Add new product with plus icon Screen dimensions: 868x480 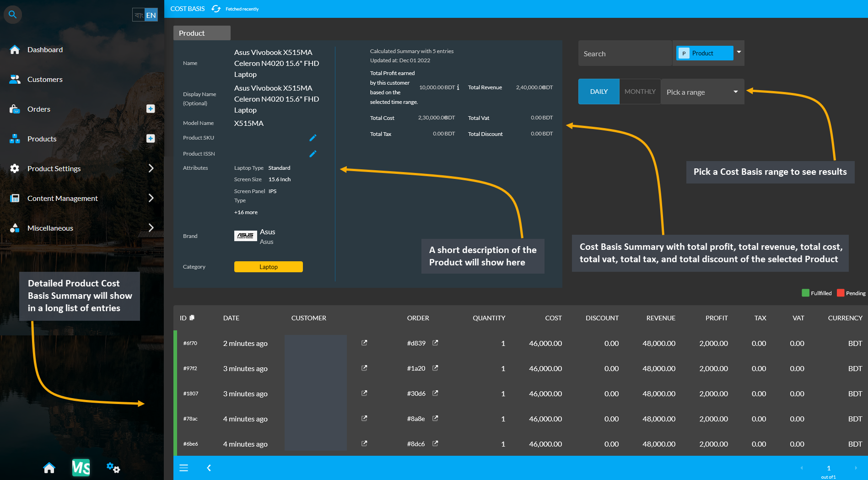(151, 139)
